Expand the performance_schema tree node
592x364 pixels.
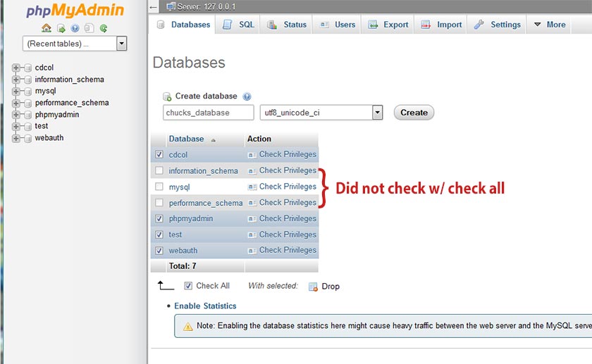(16, 103)
